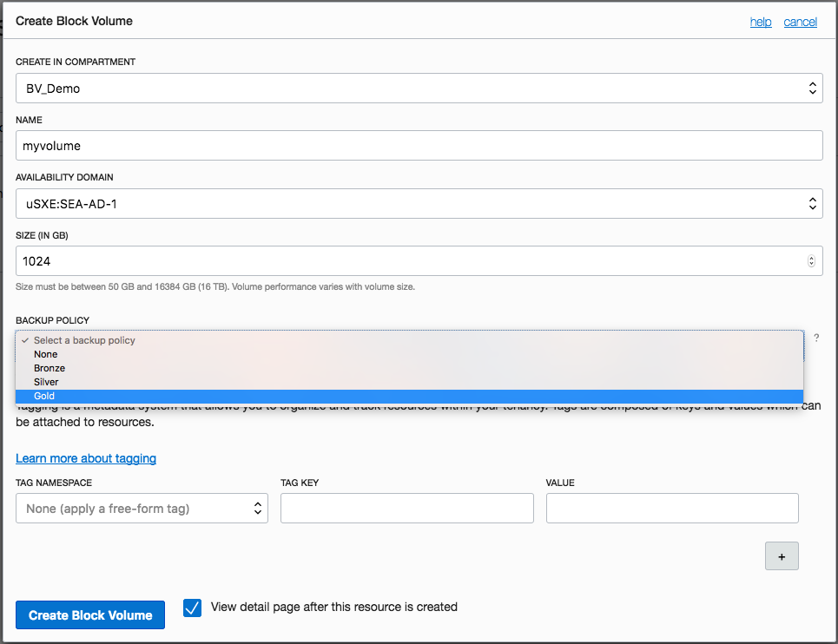Screen dimensions: 838x644
Task: Click the Create Block Volume button
Action: tap(90, 615)
